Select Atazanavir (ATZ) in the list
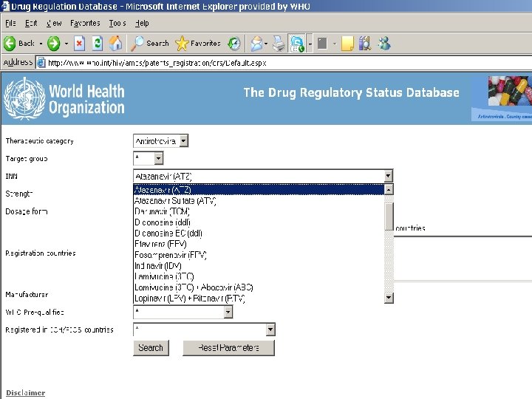Screen dimensions: 532x399 click(x=259, y=190)
